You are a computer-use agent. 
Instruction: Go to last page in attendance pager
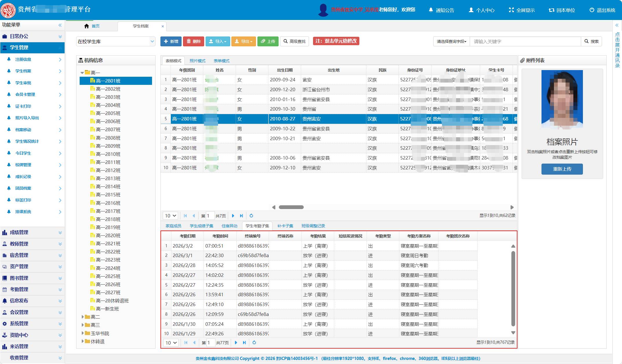[x=244, y=343]
